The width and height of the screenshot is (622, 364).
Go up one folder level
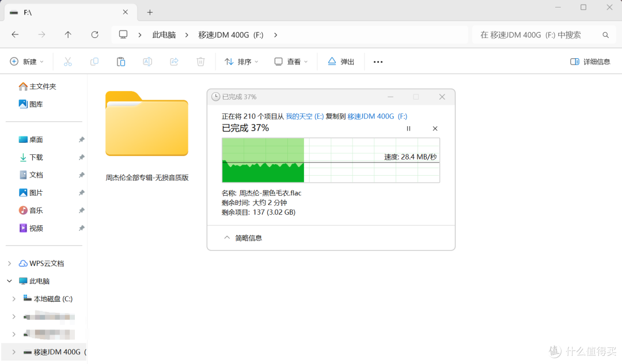68,35
